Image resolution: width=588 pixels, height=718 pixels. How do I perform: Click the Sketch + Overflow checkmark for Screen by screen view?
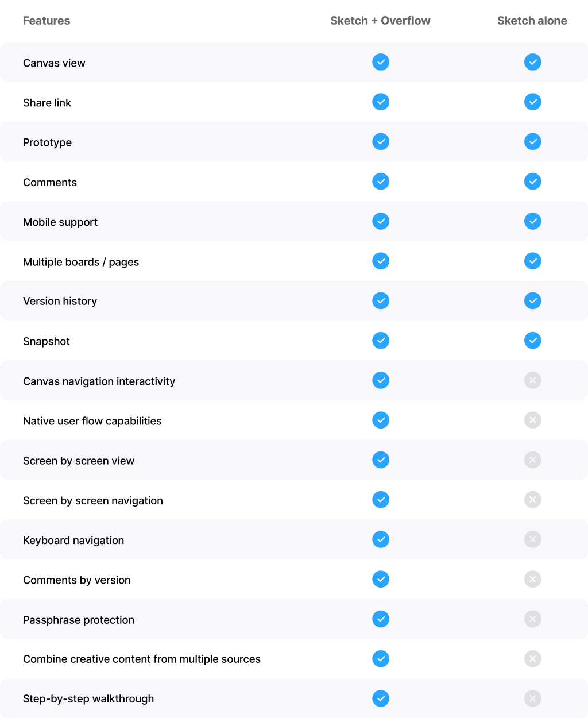click(381, 460)
